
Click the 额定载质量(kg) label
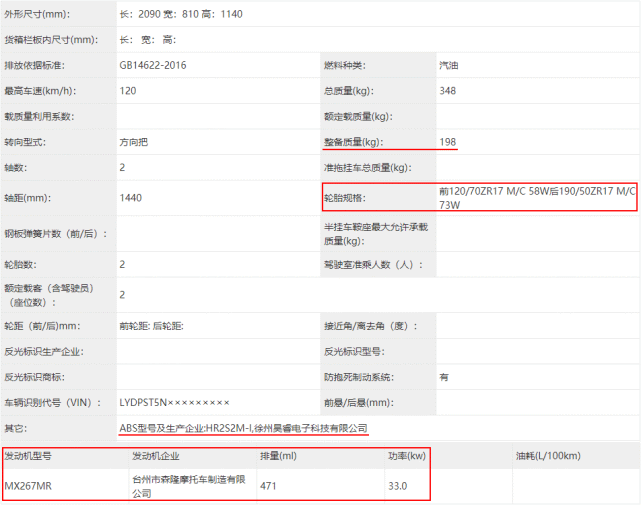click(x=358, y=117)
